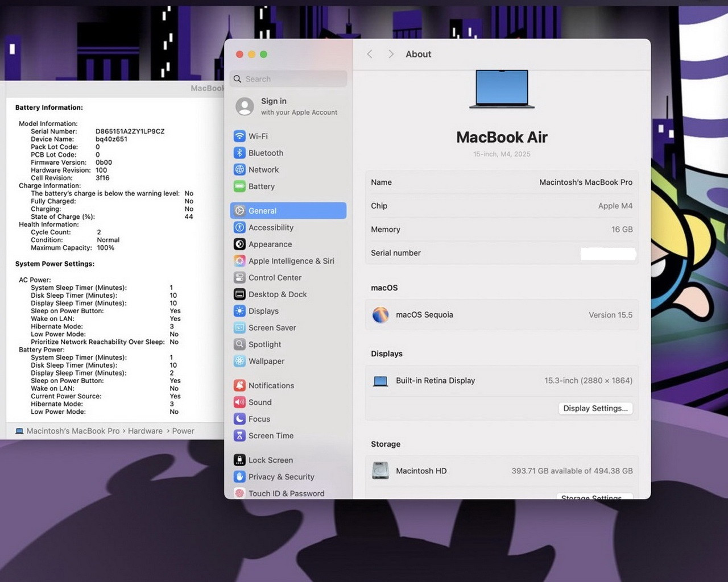This screenshot has width=728, height=582.
Task: Click the macOS Sequoia icon
Action: coord(380,315)
